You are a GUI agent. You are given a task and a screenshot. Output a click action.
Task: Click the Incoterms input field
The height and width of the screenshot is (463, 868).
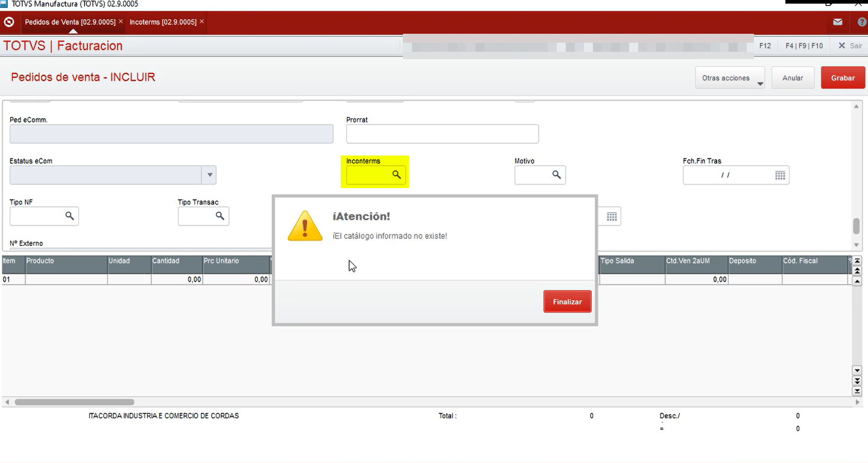pyautogui.click(x=376, y=175)
